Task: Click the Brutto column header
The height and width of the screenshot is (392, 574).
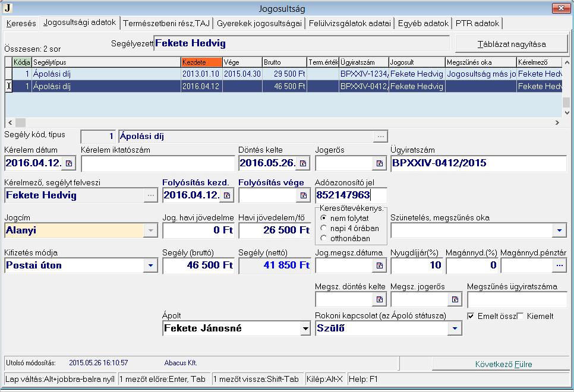Action: [x=285, y=62]
